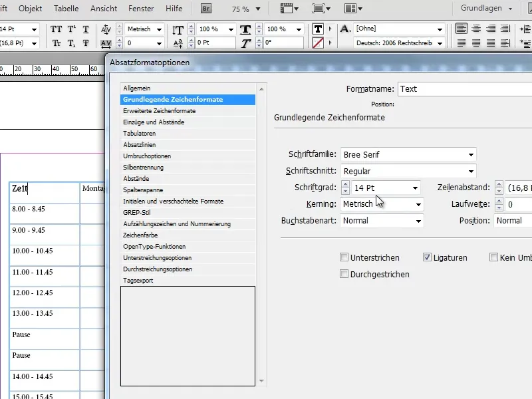Apply Subscript formatting icon
The height and width of the screenshot is (399, 532).
(x=72, y=43)
